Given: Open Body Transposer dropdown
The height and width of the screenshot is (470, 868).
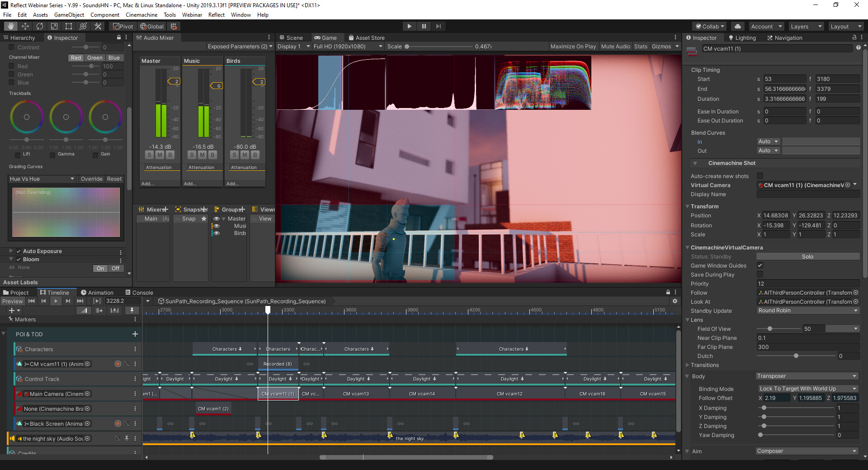Looking at the screenshot, I should pos(807,376).
